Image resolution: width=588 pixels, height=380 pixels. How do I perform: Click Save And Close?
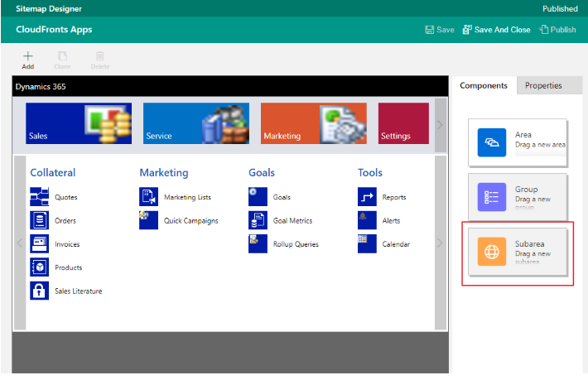[497, 30]
